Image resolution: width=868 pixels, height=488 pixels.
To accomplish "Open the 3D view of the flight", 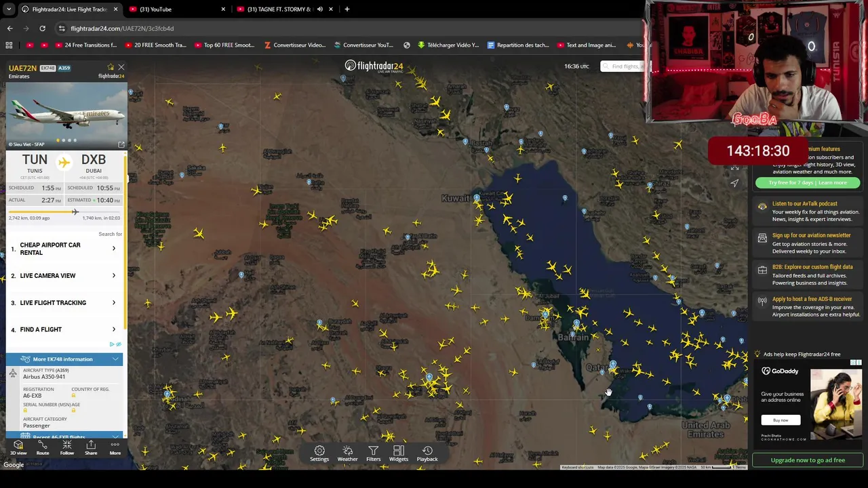I will (x=18, y=447).
